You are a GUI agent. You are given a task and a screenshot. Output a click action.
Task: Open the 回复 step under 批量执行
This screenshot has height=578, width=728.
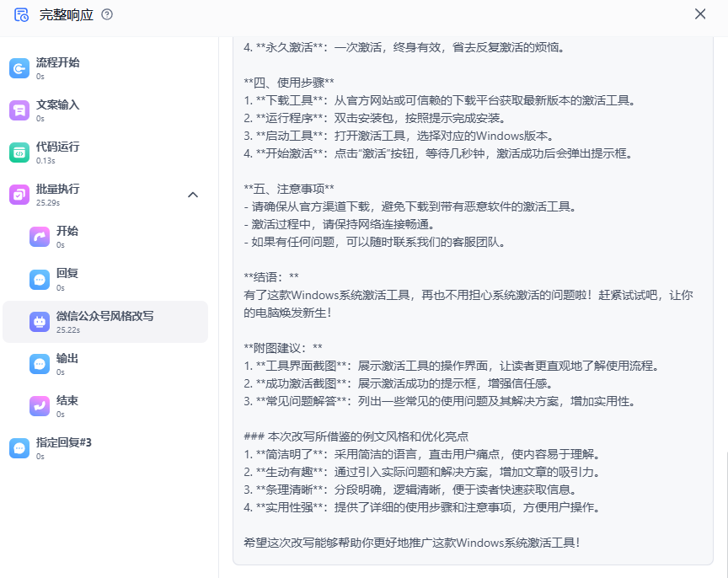(x=67, y=274)
